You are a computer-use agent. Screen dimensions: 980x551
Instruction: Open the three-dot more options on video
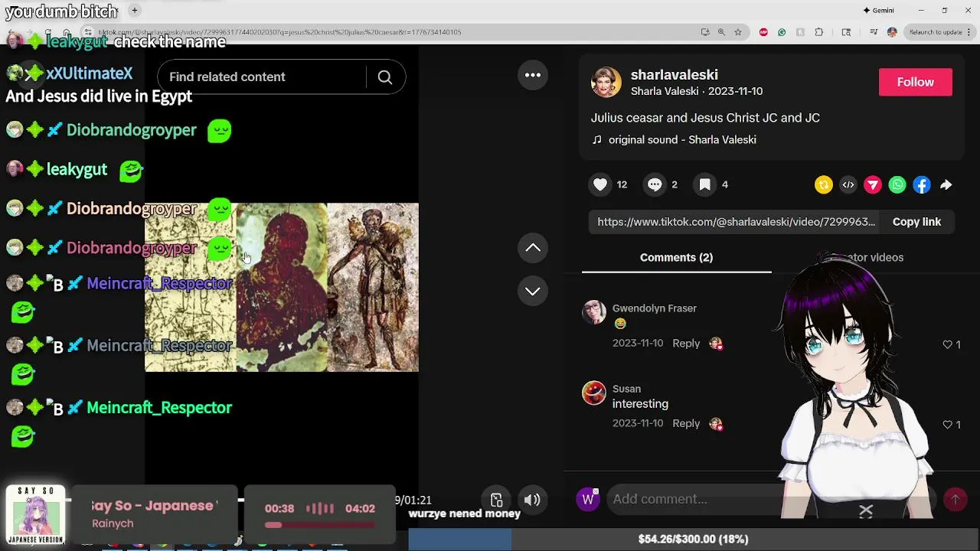[533, 75]
